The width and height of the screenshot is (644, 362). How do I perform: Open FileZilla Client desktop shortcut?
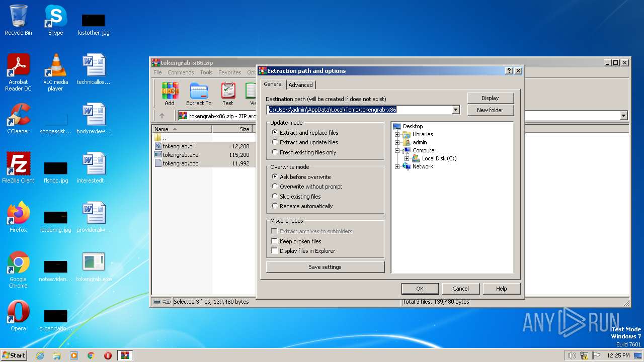coord(18,168)
